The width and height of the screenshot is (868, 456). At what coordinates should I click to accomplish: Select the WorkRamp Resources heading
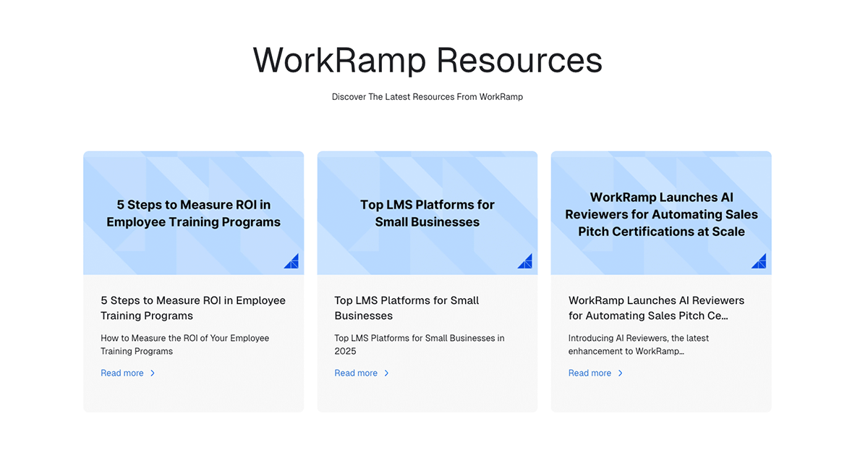[x=427, y=59]
